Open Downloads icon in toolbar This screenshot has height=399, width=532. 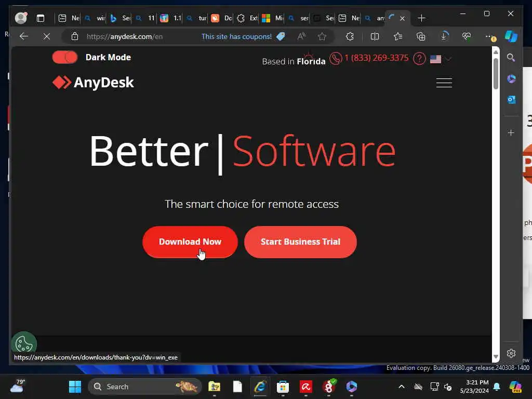pos(444,36)
